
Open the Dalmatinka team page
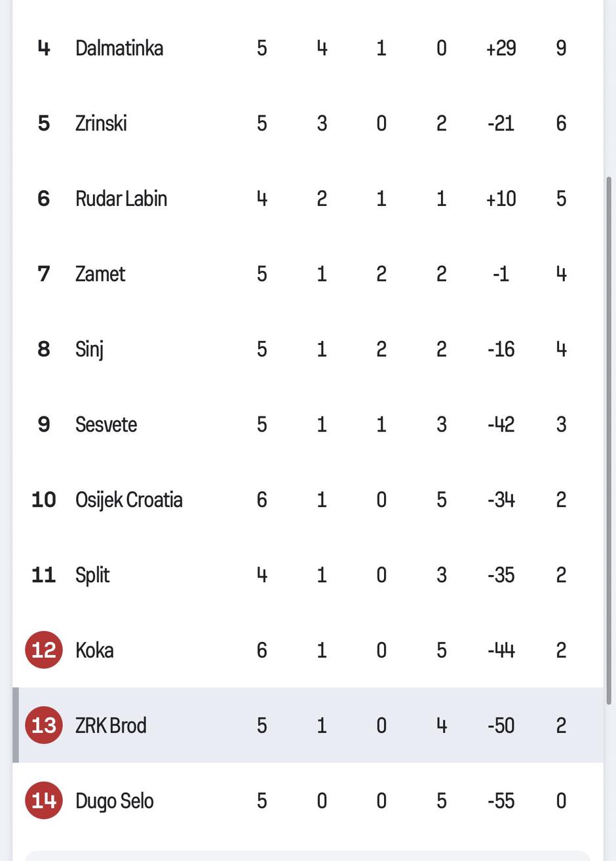[119, 48]
